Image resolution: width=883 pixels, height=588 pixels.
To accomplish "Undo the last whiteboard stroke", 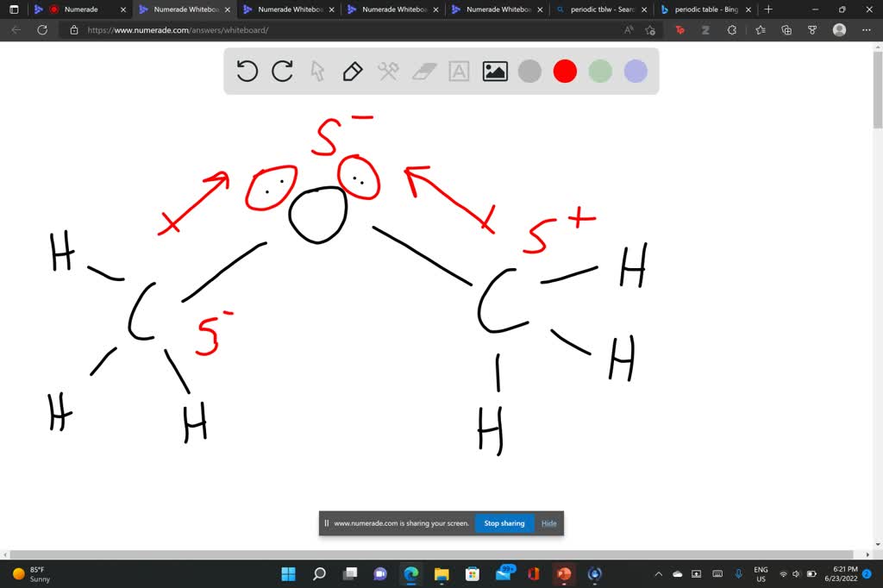I will (247, 72).
